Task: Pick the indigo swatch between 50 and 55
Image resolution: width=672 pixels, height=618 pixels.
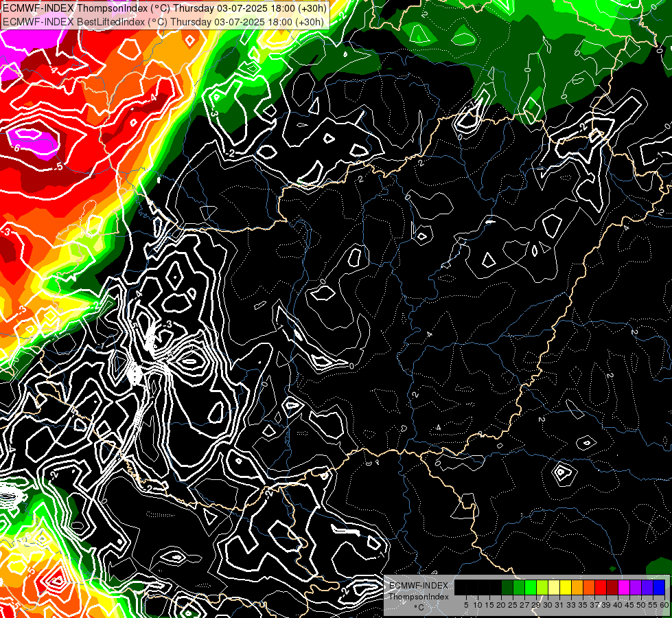Action: (647, 587)
